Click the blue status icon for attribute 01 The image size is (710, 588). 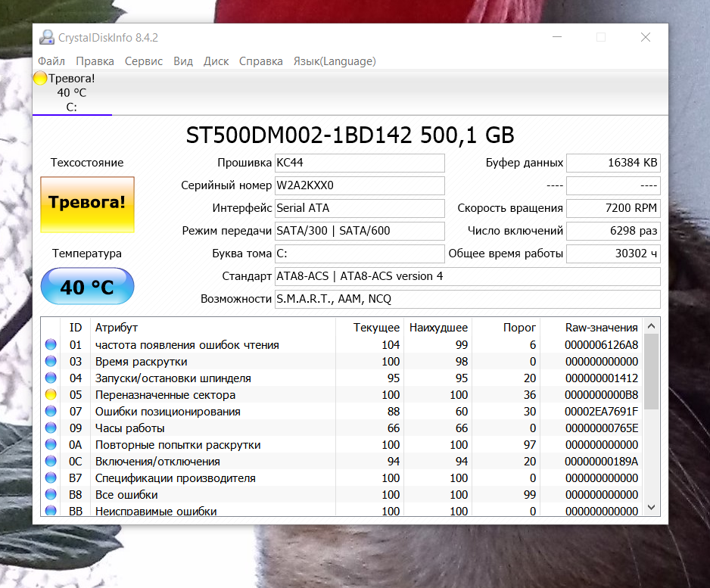pos(51,345)
